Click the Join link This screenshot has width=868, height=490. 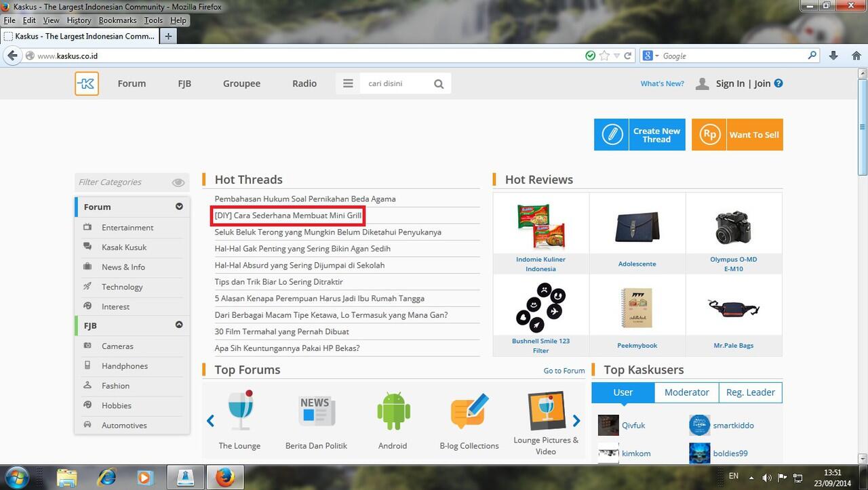(x=762, y=83)
